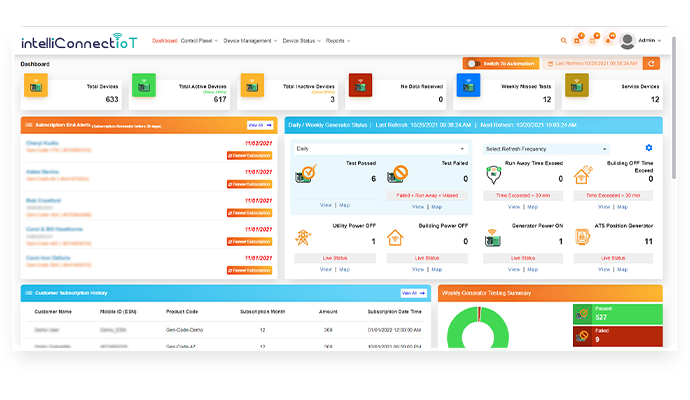The image size is (690, 400).
Task: Click the Total Active Devices green icon
Action: click(x=144, y=85)
